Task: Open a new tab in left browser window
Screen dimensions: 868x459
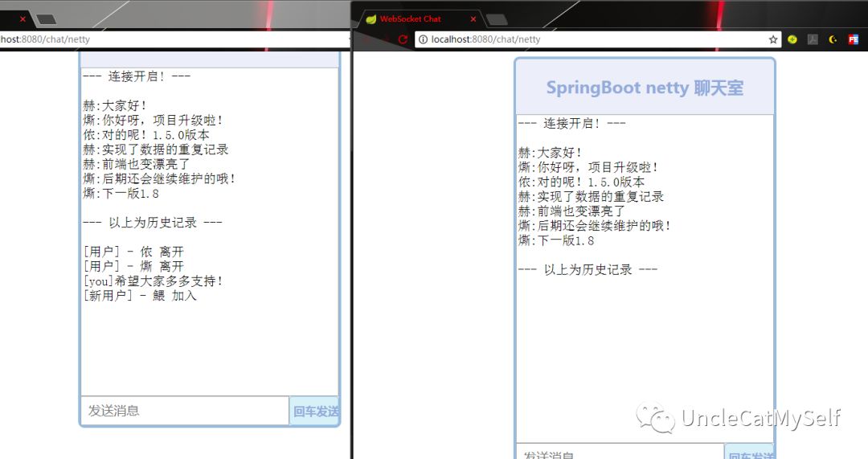Action: coord(46,20)
